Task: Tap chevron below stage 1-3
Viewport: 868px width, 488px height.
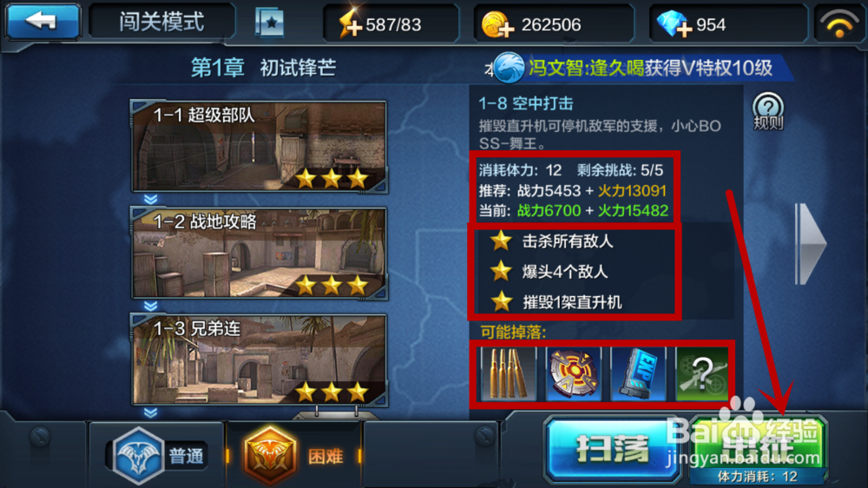Action: coord(150,412)
